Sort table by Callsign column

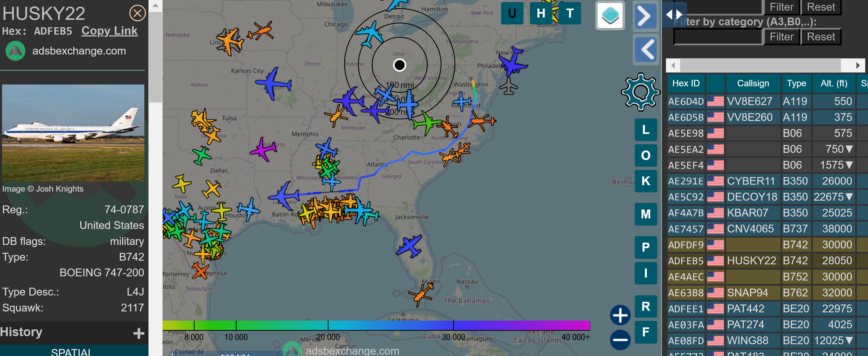point(753,84)
